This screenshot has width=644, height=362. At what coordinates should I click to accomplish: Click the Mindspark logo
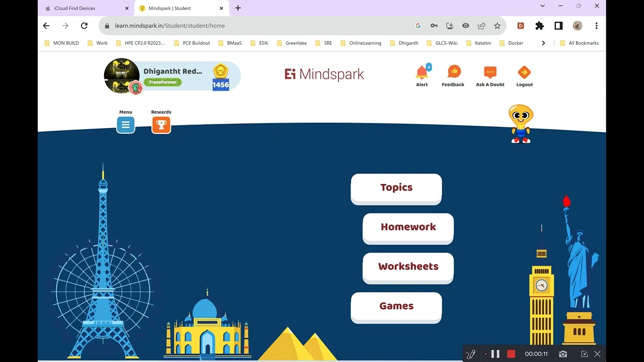pyautogui.click(x=324, y=74)
